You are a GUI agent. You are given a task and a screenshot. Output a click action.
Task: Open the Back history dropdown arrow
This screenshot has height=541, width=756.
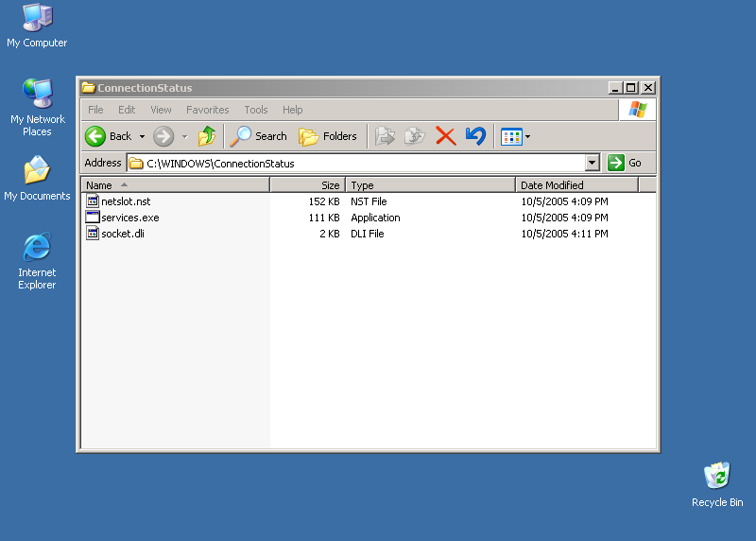142,137
